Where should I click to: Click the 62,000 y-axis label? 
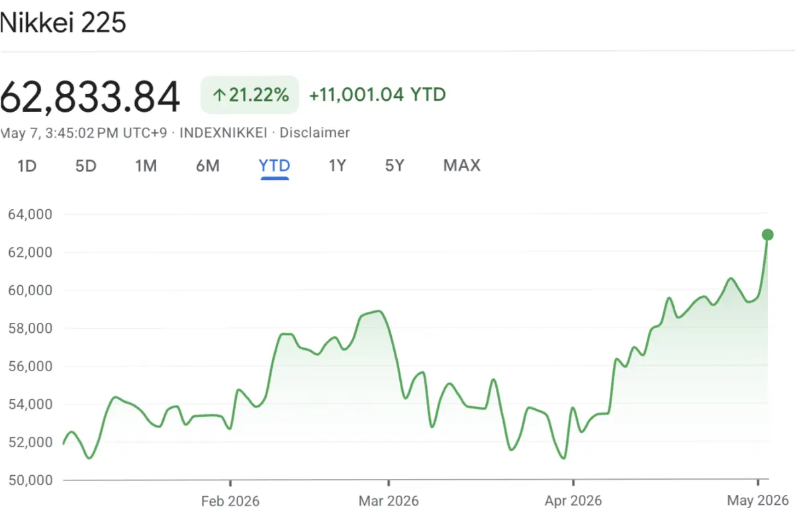30,252
